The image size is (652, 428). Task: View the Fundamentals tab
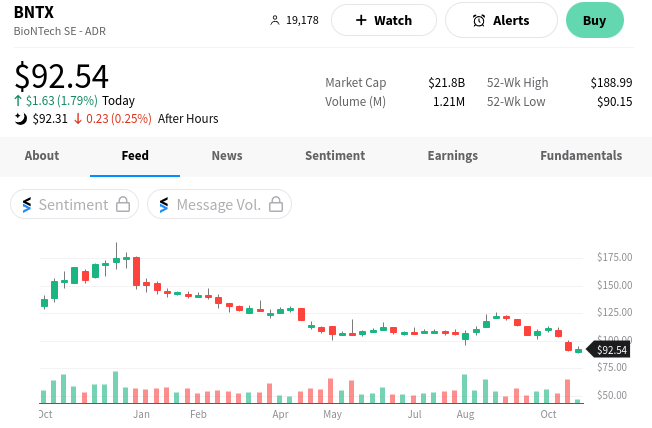coord(581,155)
